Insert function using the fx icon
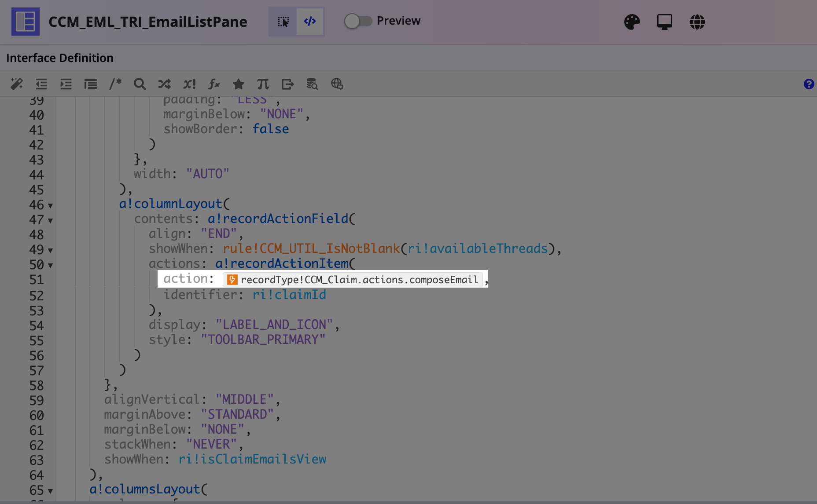 coord(214,84)
